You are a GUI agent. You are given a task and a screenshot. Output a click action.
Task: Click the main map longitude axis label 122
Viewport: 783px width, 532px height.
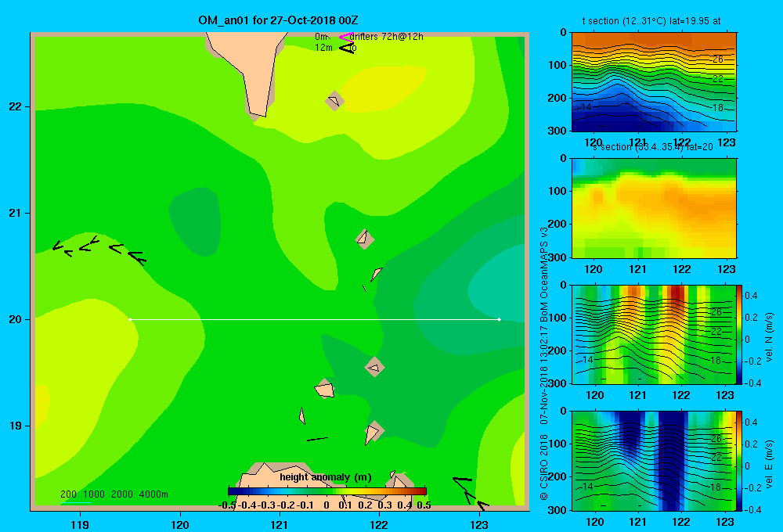coord(379,524)
